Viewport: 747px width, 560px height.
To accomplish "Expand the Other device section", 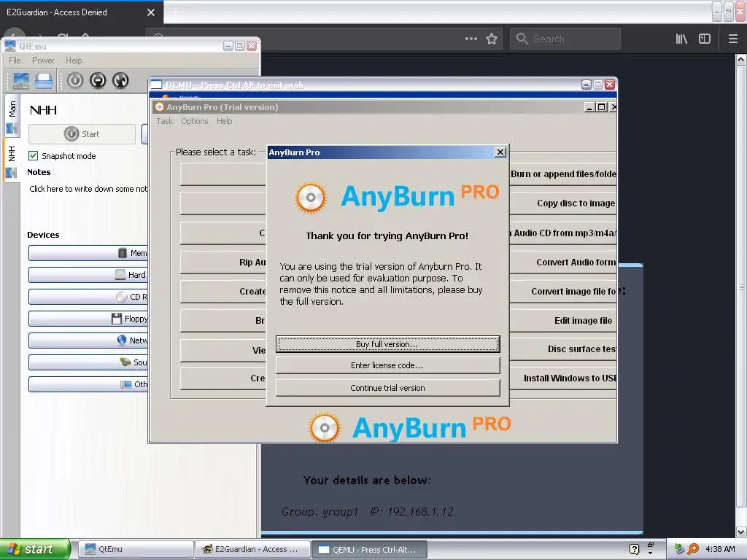I will (x=88, y=384).
